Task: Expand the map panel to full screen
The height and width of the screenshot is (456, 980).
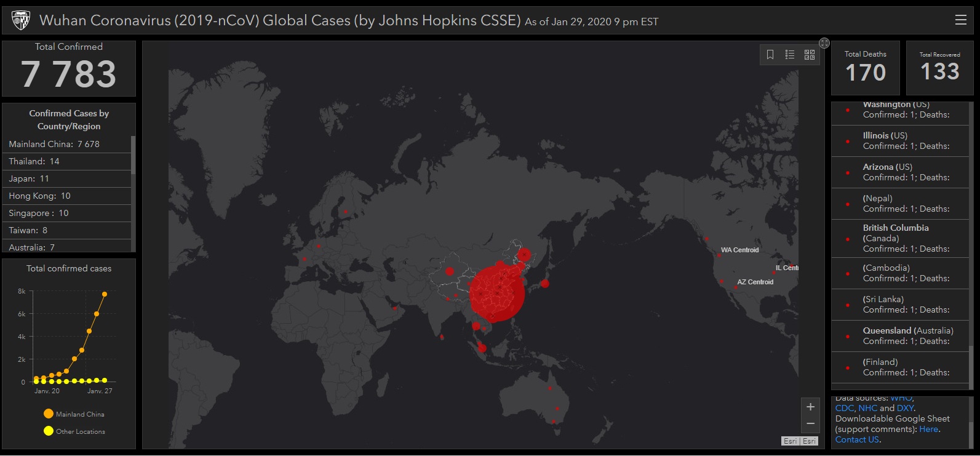Action: [x=824, y=43]
